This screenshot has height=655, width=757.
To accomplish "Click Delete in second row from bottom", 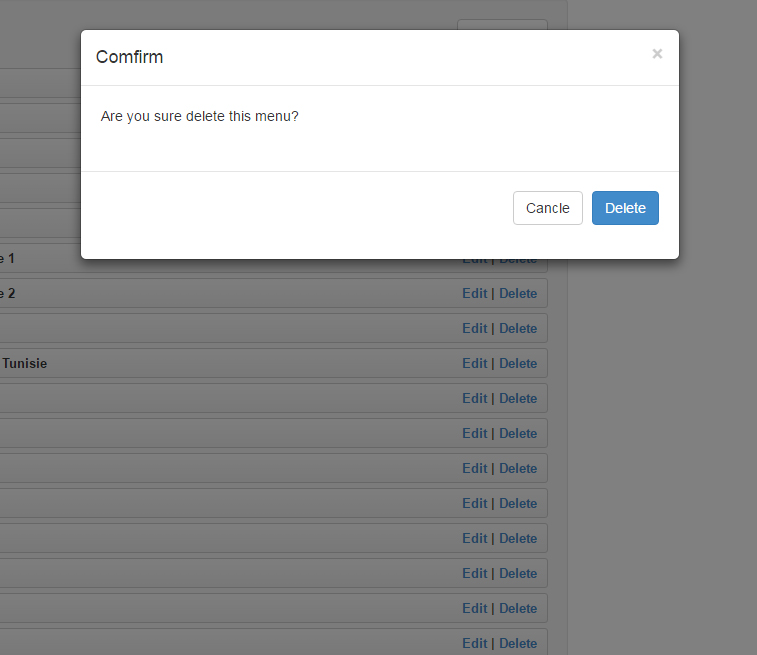I will pyautogui.click(x=518, y=608).
